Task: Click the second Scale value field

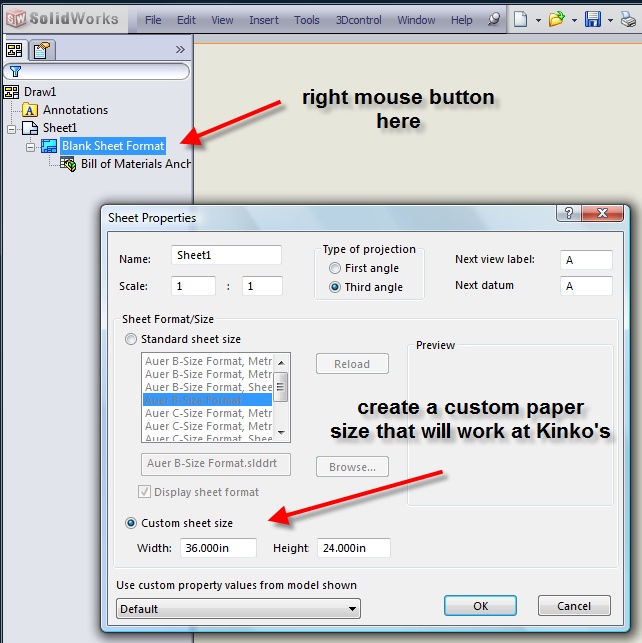Action: 262,286
